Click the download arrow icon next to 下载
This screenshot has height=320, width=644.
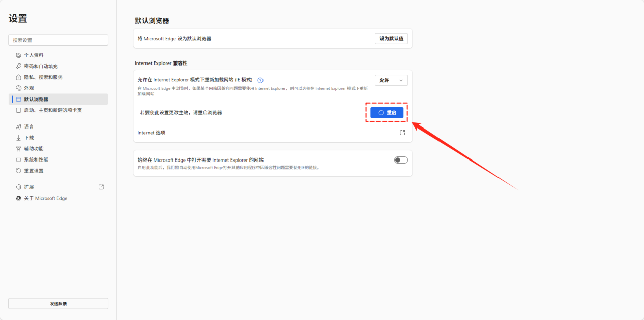pyautogui.click(x=18, y=137)
